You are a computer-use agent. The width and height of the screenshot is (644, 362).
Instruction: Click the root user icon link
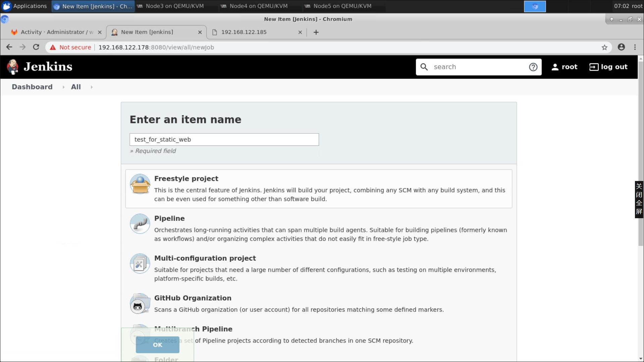pos(565,67)
